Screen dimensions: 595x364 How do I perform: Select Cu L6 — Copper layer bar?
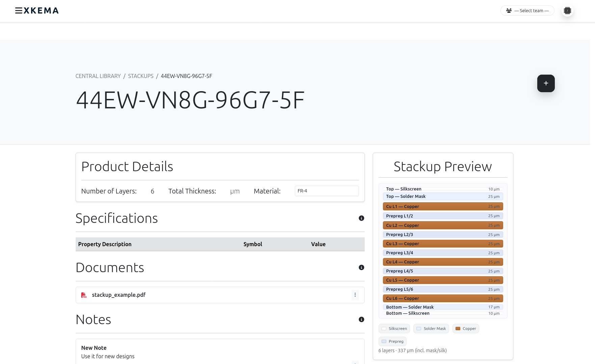[443, 298]
